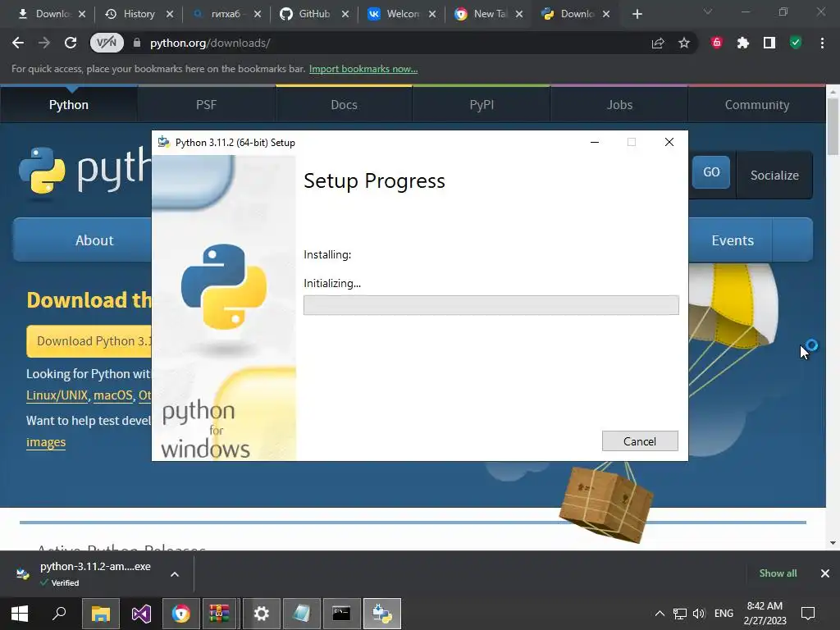The image size is (840, 630).
Task: Select Jobs in site top navigation
Action: point(619,104)
